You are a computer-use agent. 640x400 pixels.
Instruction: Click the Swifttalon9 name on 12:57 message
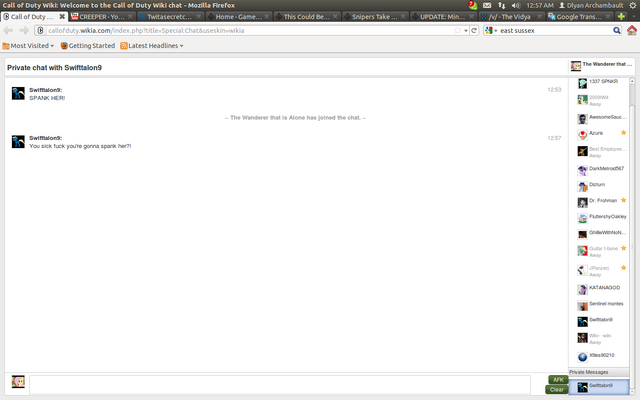pyautogui.click(x=45, y=138)
